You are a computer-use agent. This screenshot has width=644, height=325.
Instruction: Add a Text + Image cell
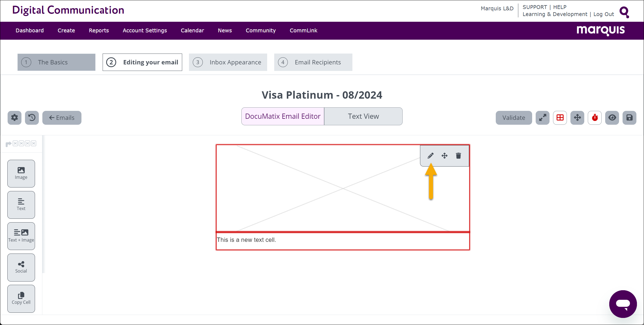point(21,236)
